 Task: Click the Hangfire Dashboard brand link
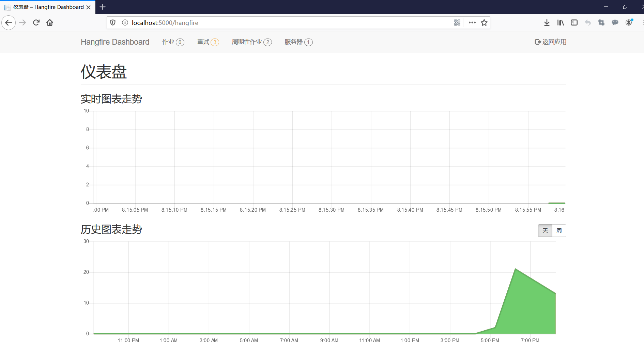point(115,42)
